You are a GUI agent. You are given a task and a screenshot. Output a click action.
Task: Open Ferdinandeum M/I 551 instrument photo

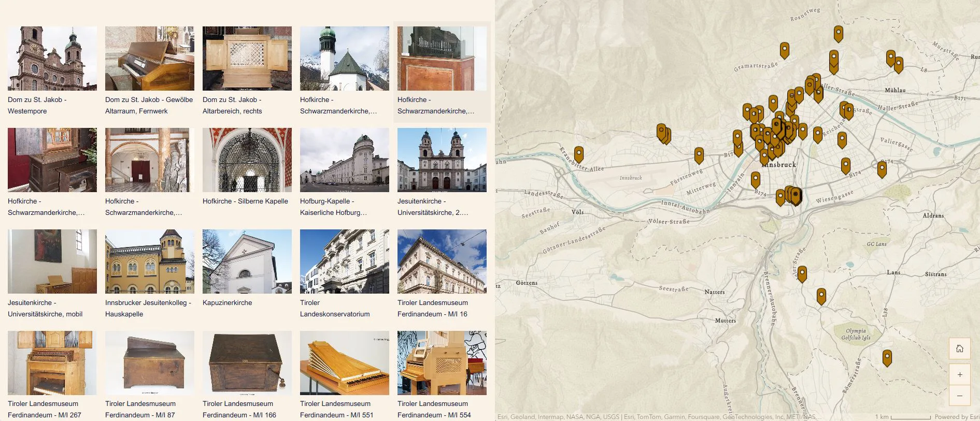[x=344, y=363]
